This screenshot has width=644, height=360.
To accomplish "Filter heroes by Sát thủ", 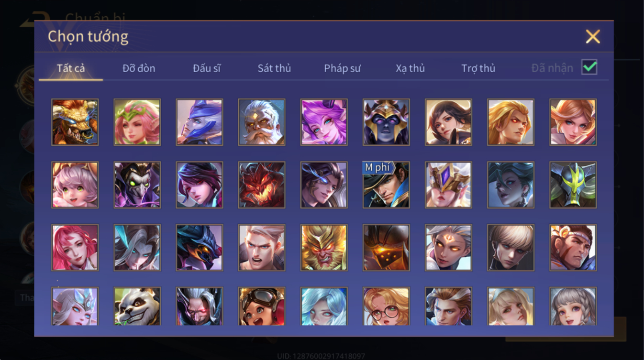I will point(274,68).
